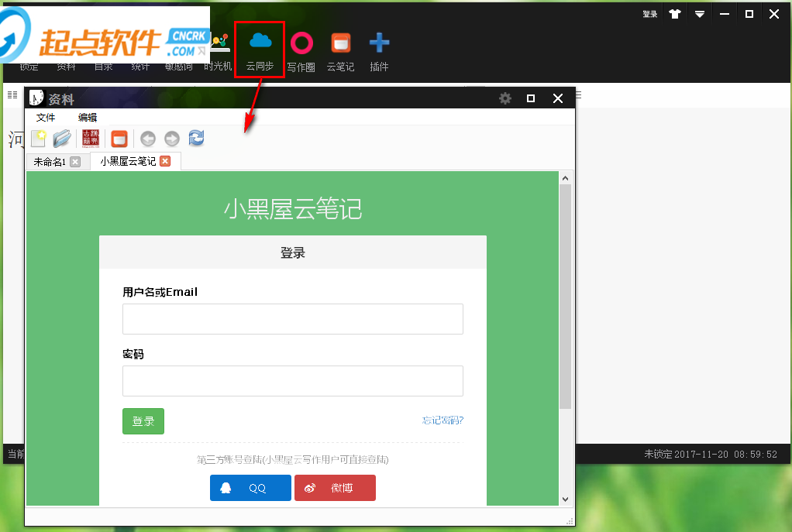792x532 pixels.
Task: Open the 云笔记 cloud notes icon
Action: tap(340, 51)
